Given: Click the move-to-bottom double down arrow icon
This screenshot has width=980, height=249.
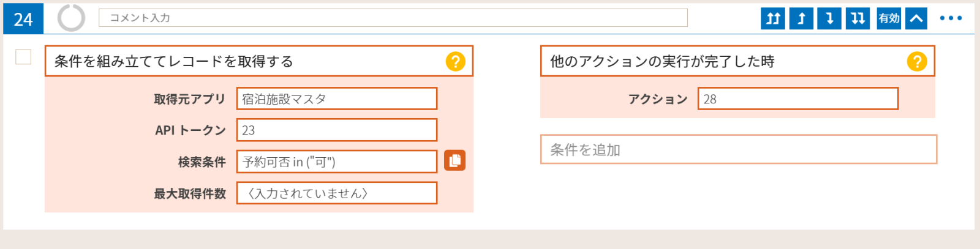Looking at the screenshot, I should (x=858, y=18).
